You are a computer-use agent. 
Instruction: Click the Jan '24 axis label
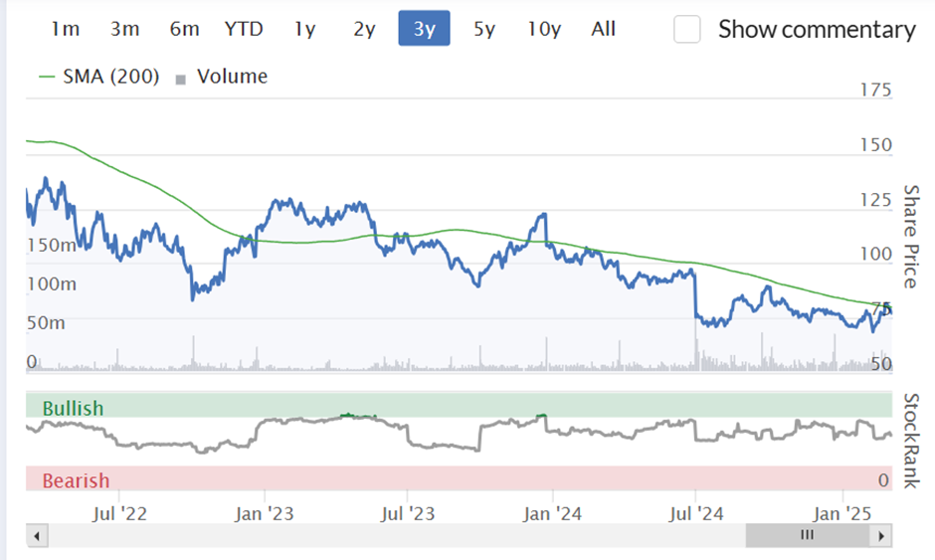pyautogui.click(x=552, y=513)
